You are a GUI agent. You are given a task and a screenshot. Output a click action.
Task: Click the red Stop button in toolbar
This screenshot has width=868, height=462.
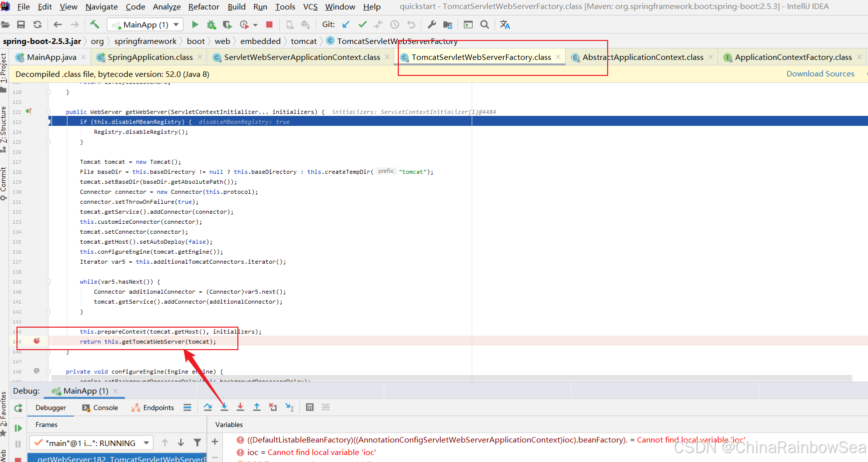click(269, 24)
